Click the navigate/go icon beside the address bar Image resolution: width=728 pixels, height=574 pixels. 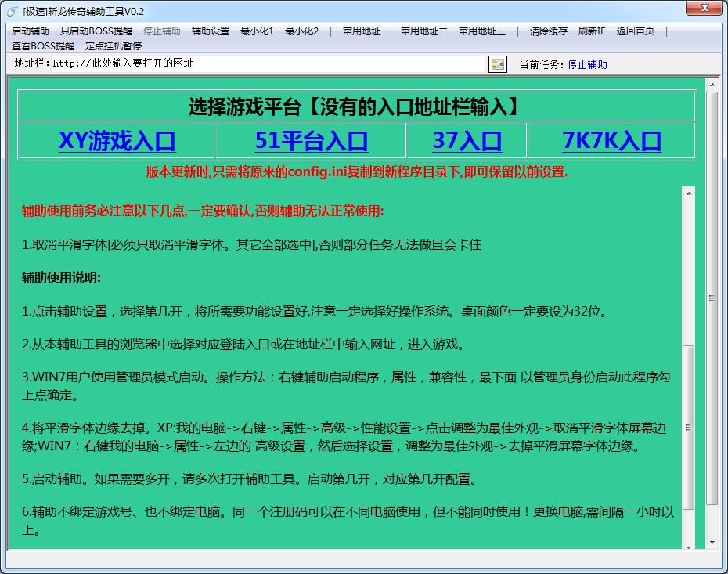coord(498,63)
